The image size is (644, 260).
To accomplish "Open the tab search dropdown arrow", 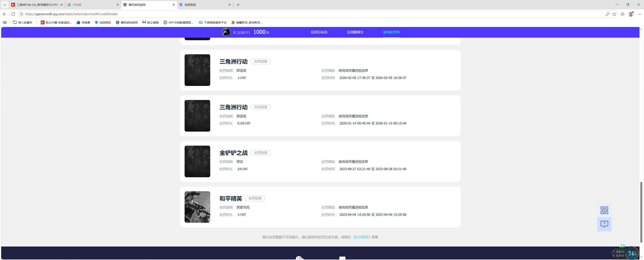I will [4, 5].
